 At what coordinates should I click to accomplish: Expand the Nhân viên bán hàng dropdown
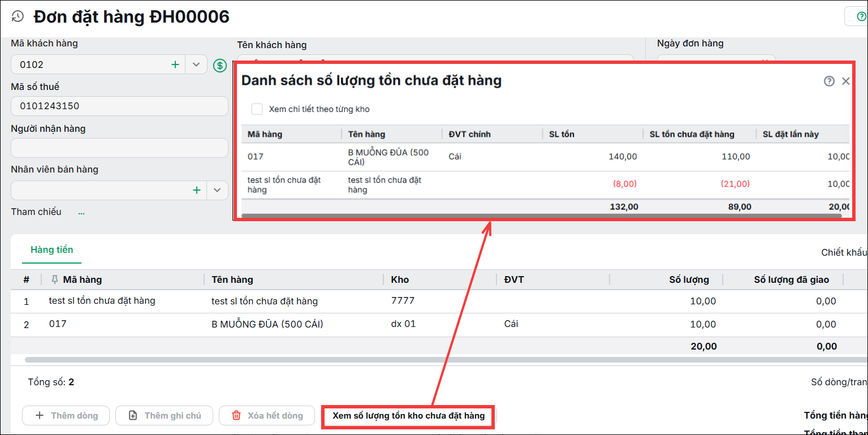(217, 190)
